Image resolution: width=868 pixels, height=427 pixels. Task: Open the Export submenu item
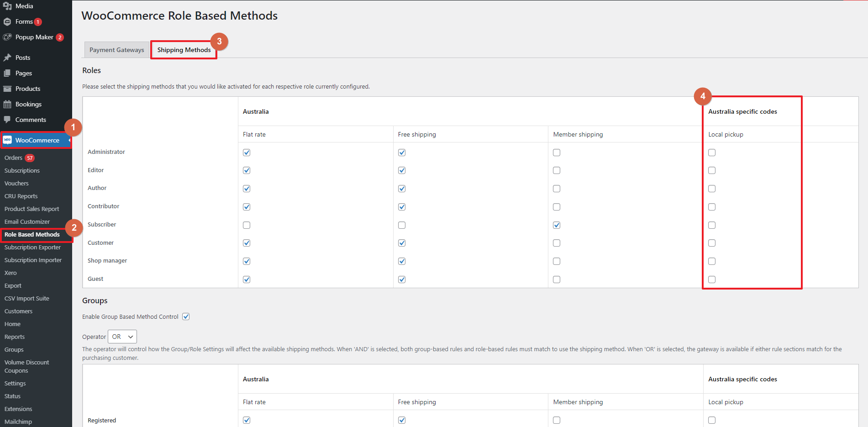[13, 285]
